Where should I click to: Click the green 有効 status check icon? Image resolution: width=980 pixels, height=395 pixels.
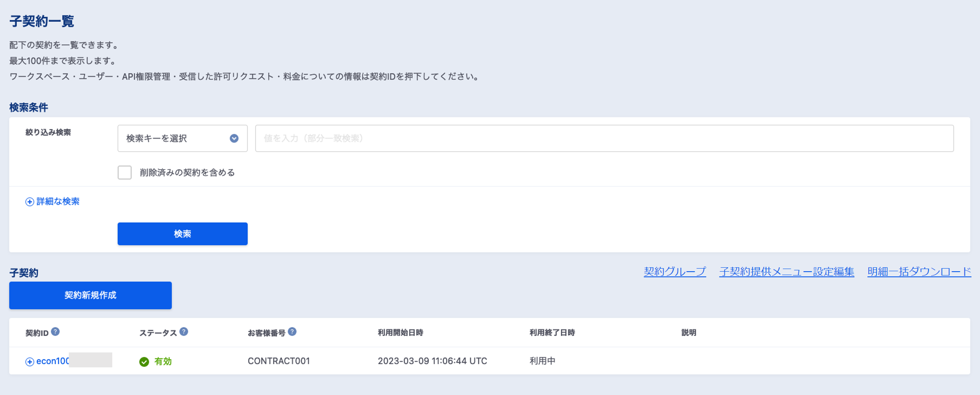point(144,362)
